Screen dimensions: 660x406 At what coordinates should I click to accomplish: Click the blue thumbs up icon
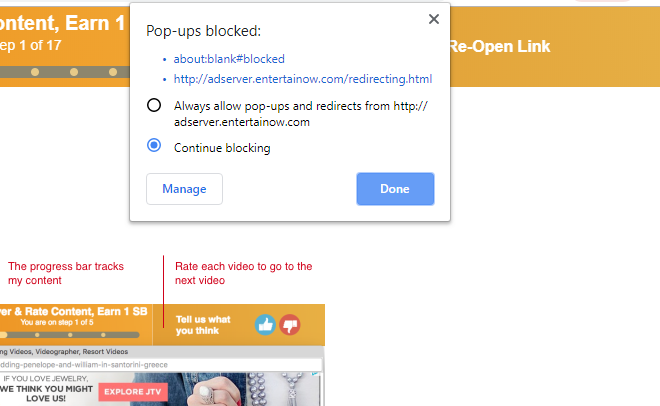(x=265, y=325)
